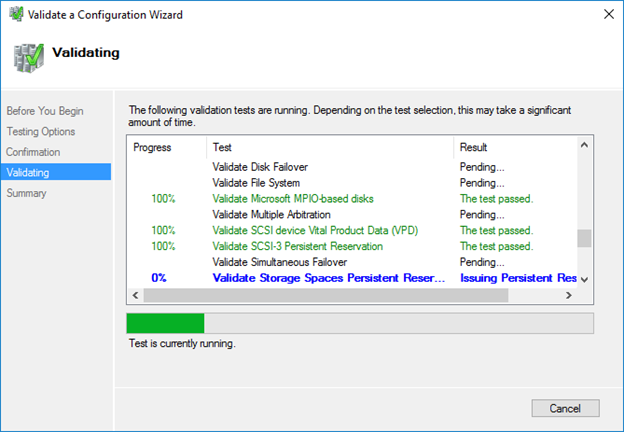Click the horizontal scroll right arrow
Screen dimensions: 624x432
[x=569, y=295]
